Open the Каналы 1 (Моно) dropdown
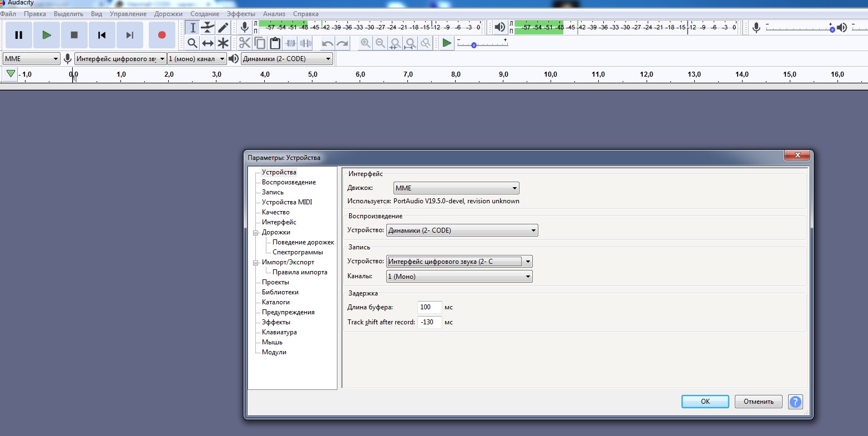The width and height of the screenshot is (868, 436). [x=459, y=277]
